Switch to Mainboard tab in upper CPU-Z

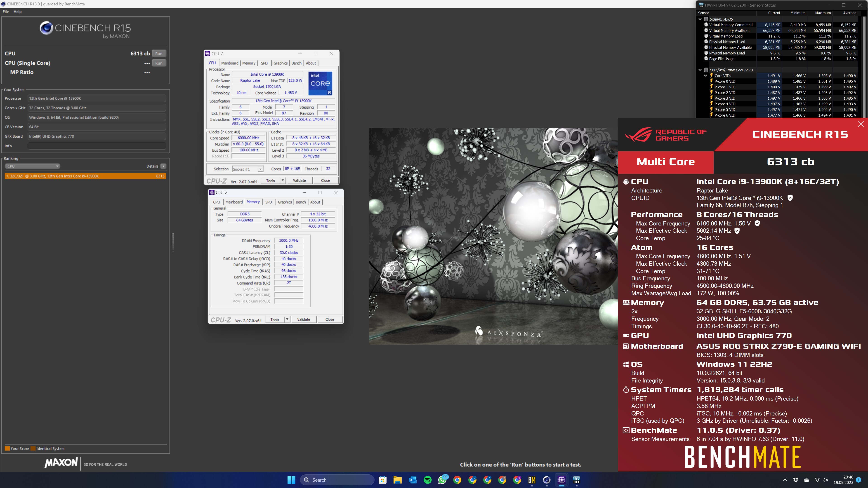click(230, 63)
